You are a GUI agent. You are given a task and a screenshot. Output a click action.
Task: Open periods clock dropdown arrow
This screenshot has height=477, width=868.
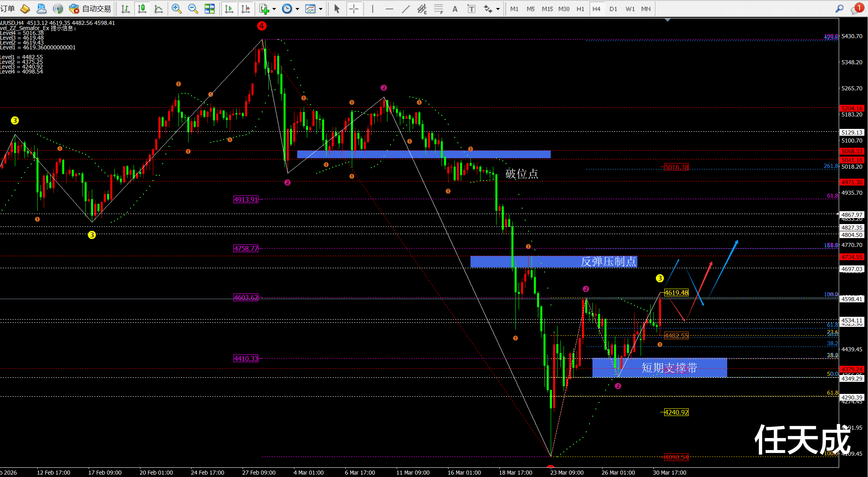(x=298, y=9)
